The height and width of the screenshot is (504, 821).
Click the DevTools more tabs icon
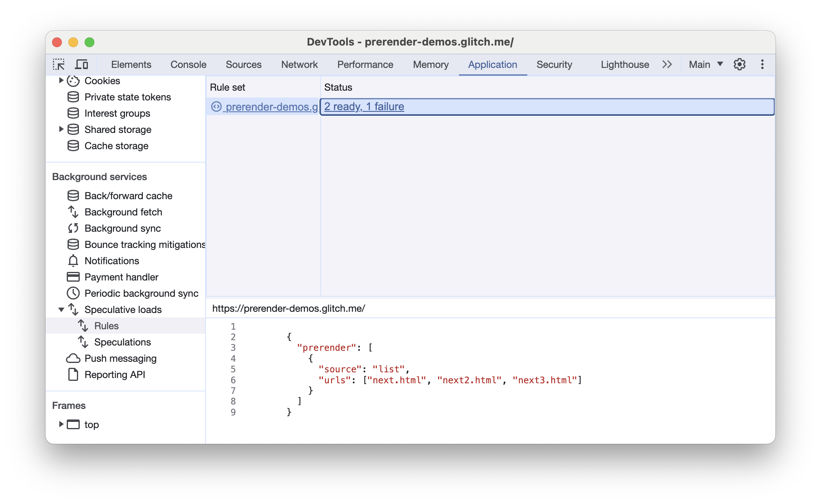pos(667,64)
